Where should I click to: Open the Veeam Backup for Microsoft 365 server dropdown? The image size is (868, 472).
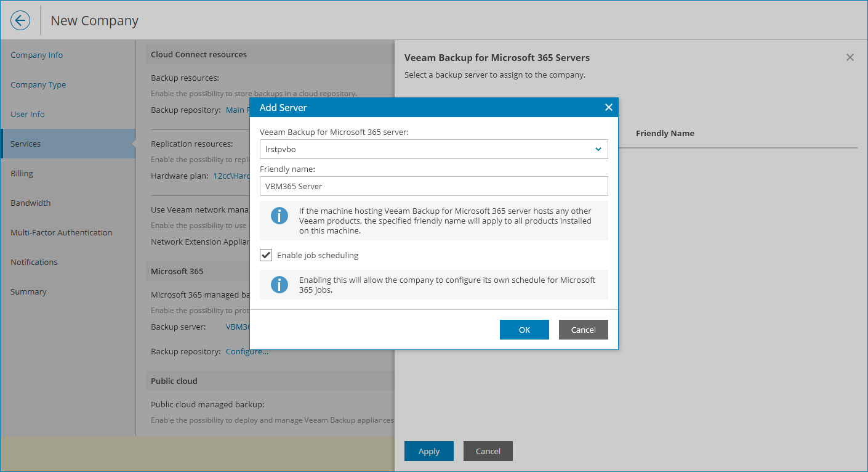433,149
